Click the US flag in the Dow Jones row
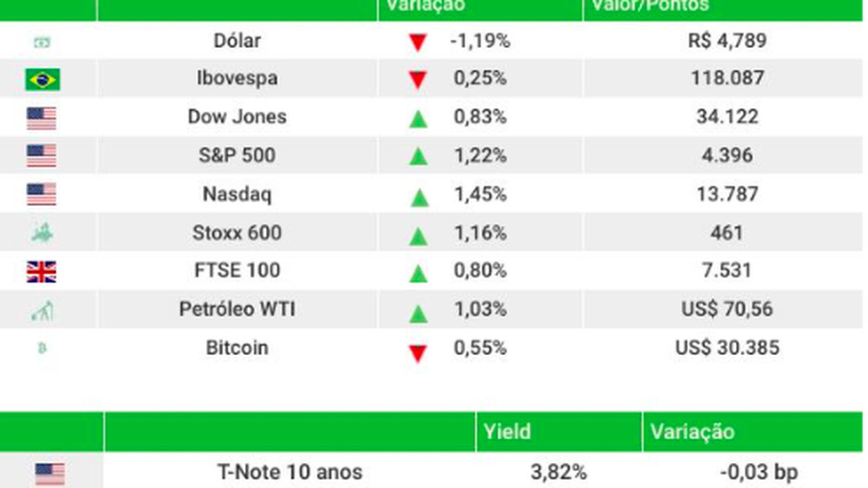 [41, 118]
